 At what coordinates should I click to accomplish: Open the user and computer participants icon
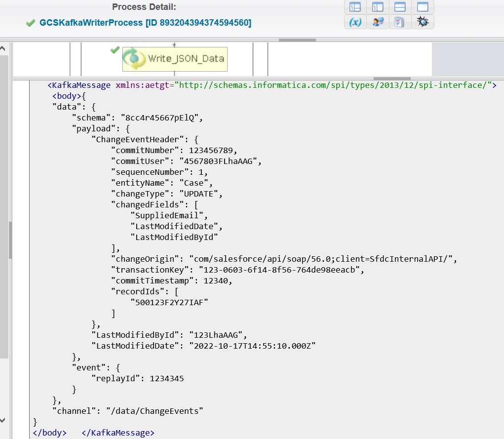pos(378,22)
